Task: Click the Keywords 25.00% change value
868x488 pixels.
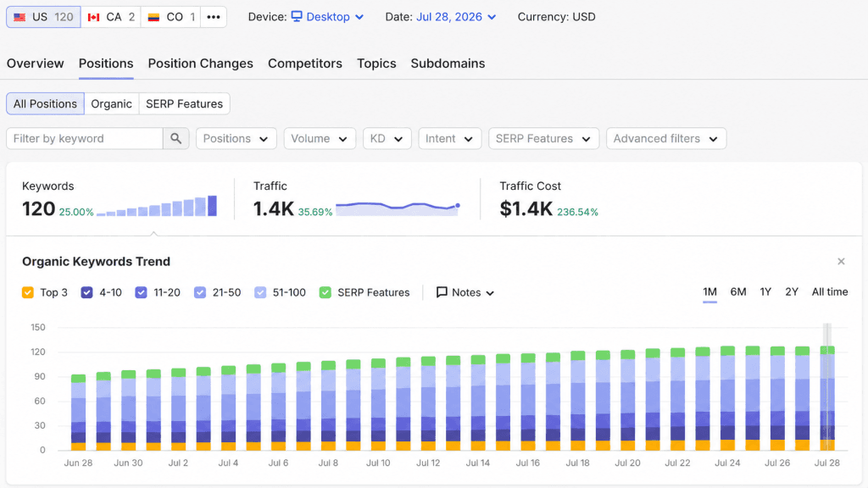Action: 75,213
